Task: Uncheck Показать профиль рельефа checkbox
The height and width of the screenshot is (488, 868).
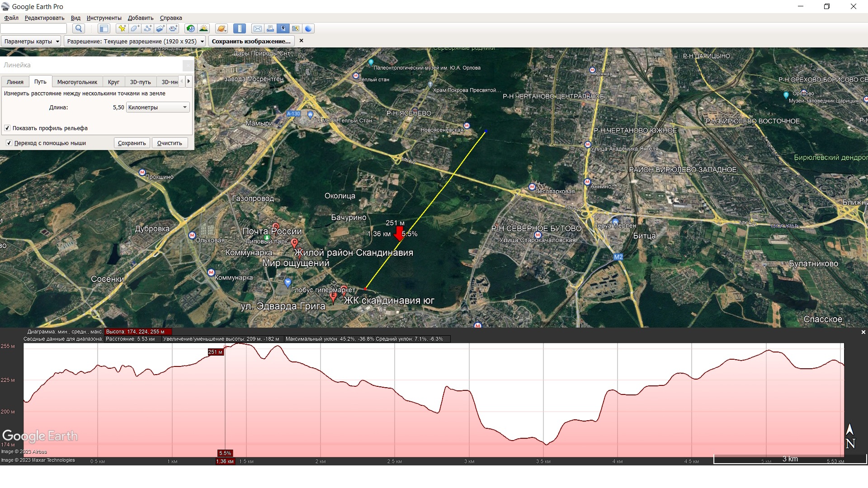Action: click(x=7, y=128)
